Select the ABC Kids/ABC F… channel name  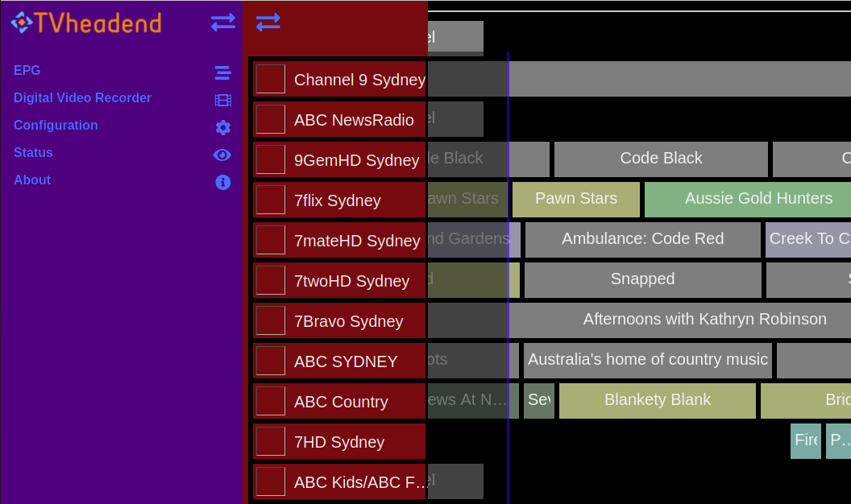click(359, 482)
